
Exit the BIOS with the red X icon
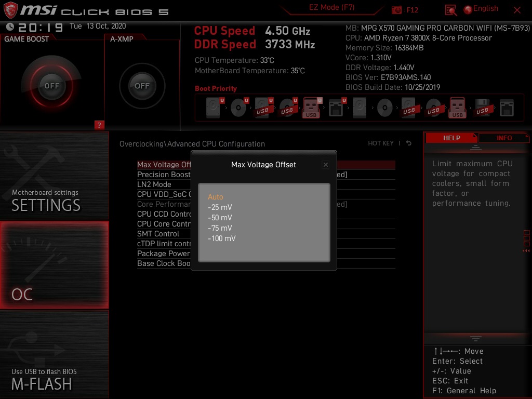pyautogui.click(x=517, y=10)
